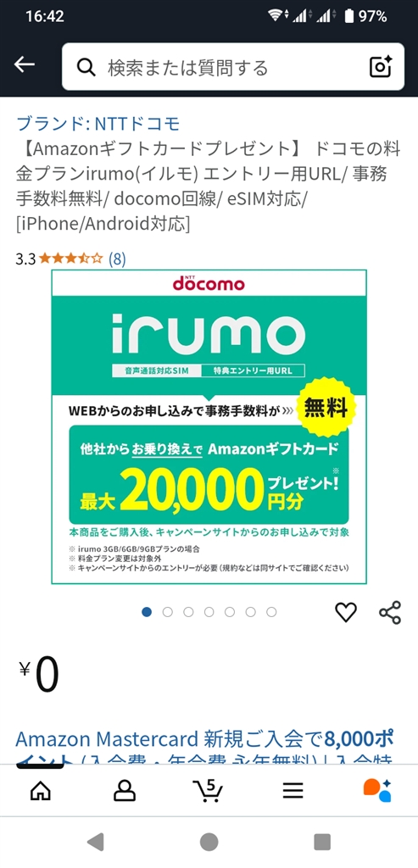Viewport: 418px width, 868px height.
Task: Tap the magnifying glass search icon
Action: 86,68
